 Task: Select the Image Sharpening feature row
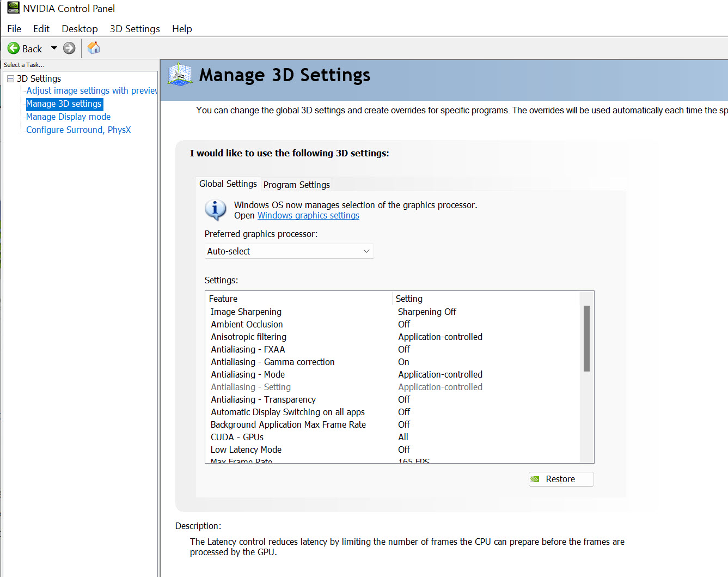[393, 312]
